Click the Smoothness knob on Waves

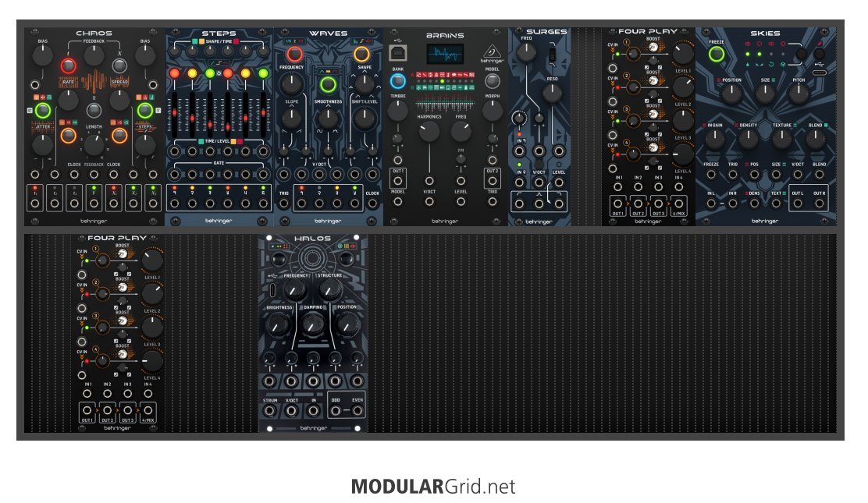pyautogui.click(x=328, y=119)
